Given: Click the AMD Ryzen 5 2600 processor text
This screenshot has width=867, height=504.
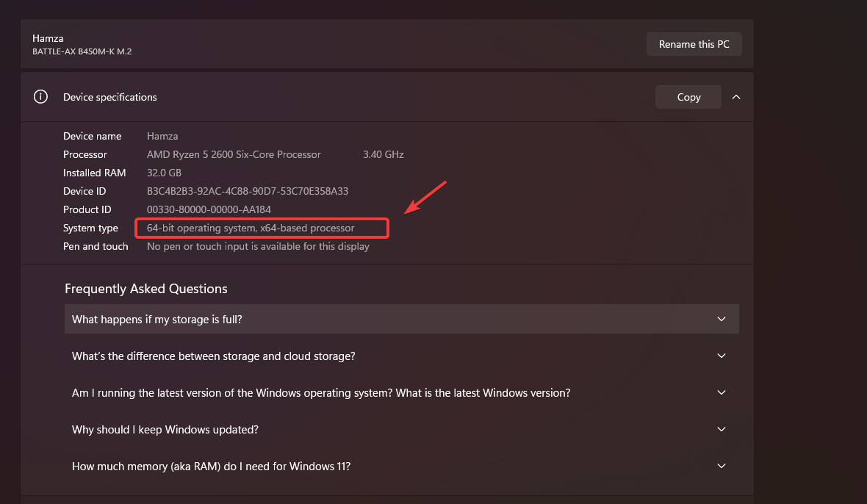Looking at the screenshot, I should pyautogui.click(x=234, y=154).
